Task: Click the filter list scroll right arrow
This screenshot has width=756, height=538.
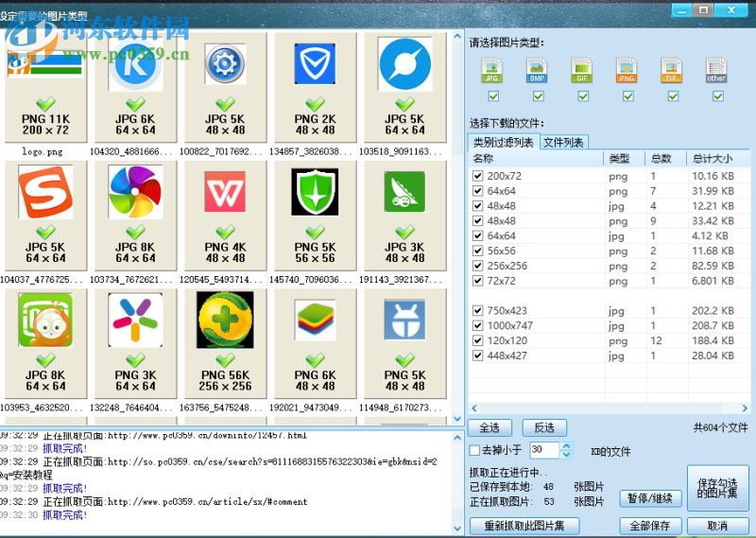Action: [x=745, y=408]
